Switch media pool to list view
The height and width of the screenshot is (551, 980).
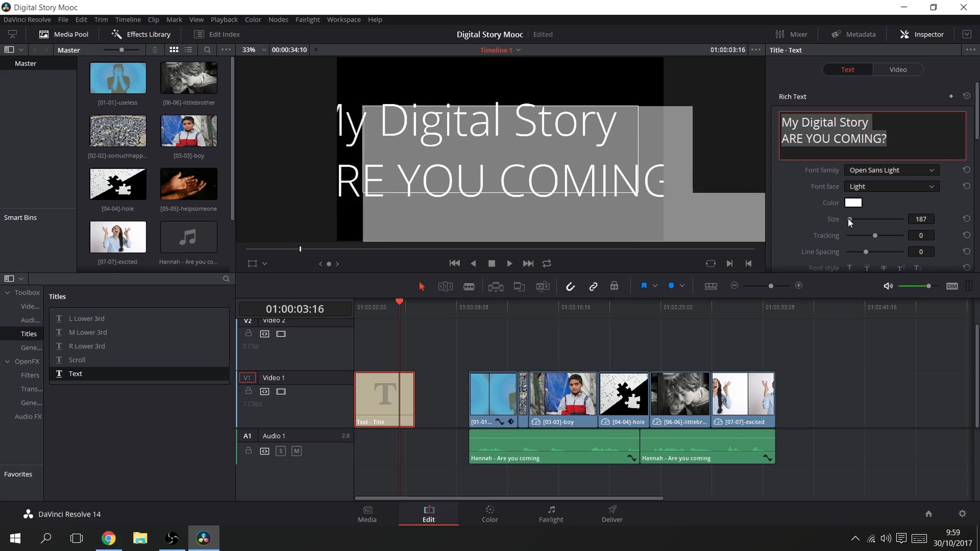point(188,50)
